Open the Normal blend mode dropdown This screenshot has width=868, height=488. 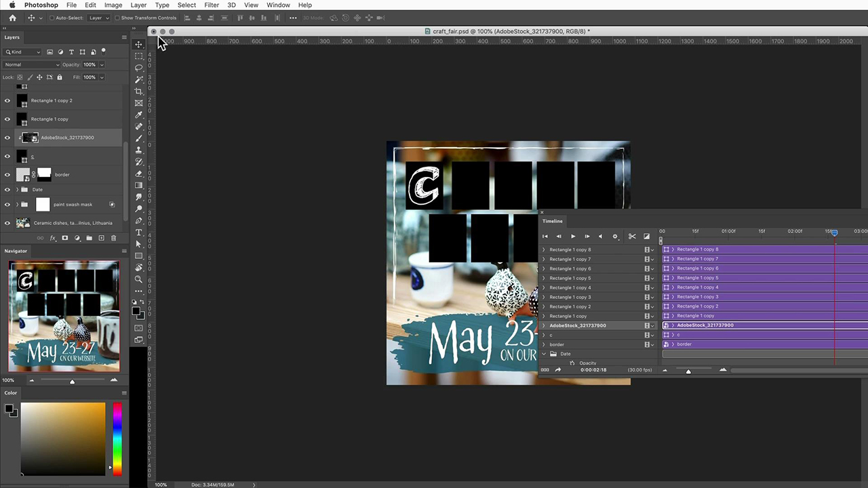(31, 64)
